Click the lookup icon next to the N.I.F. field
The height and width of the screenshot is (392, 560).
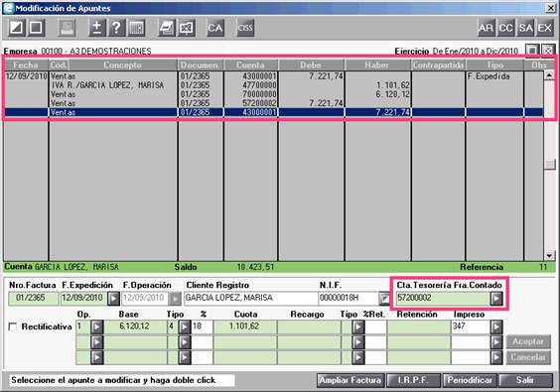[x=384, y=299]
